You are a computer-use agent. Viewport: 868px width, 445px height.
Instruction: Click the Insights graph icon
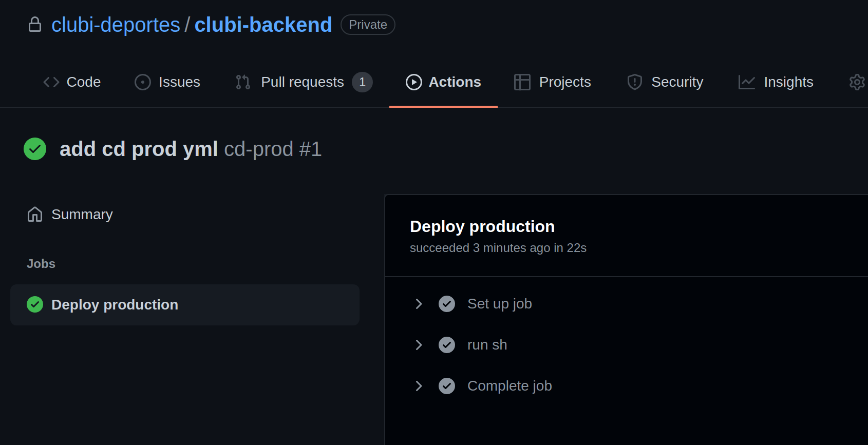point(746,82)
